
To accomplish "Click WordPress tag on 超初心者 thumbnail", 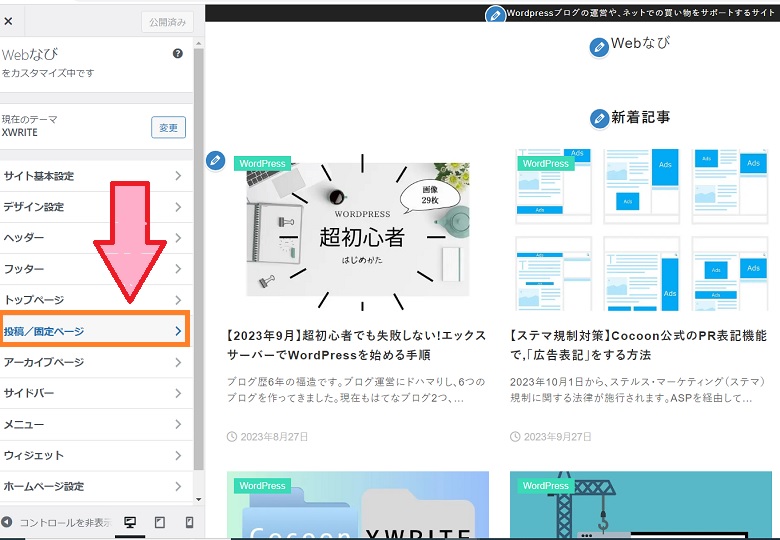I will 262,164.
